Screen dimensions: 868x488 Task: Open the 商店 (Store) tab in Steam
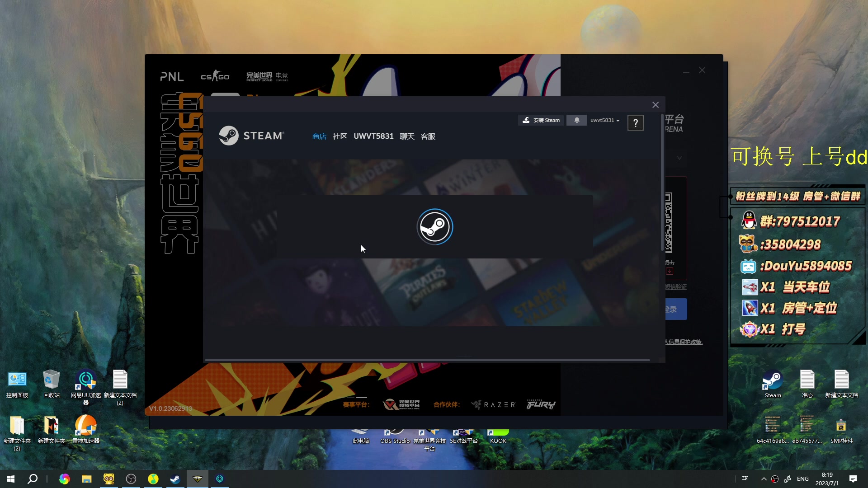319,136
